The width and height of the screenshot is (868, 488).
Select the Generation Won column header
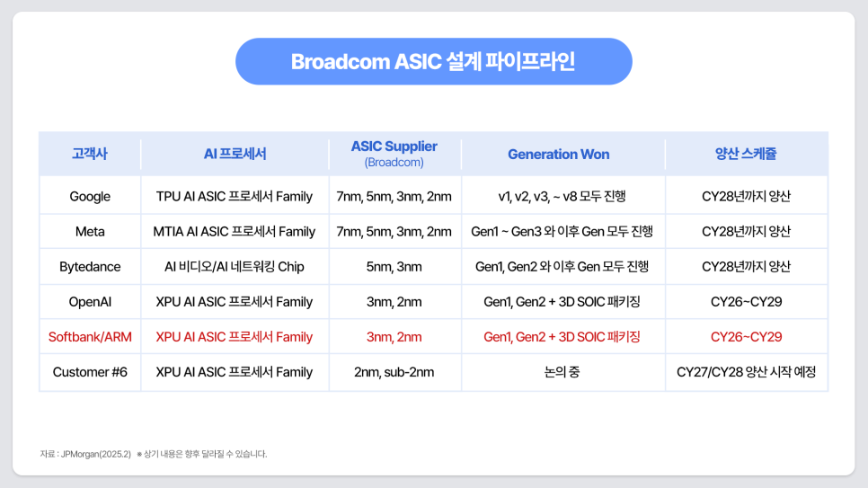[x=559, y=154]
